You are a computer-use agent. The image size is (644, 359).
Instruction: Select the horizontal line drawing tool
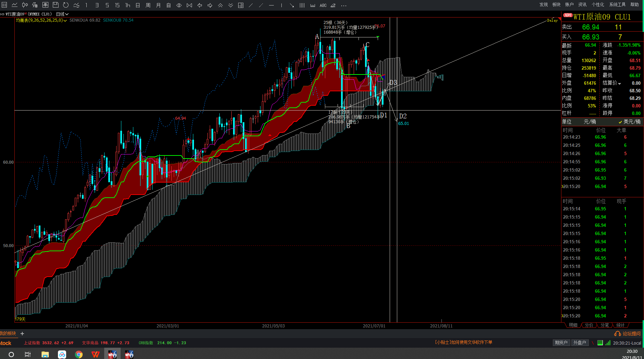pos(271,5)
